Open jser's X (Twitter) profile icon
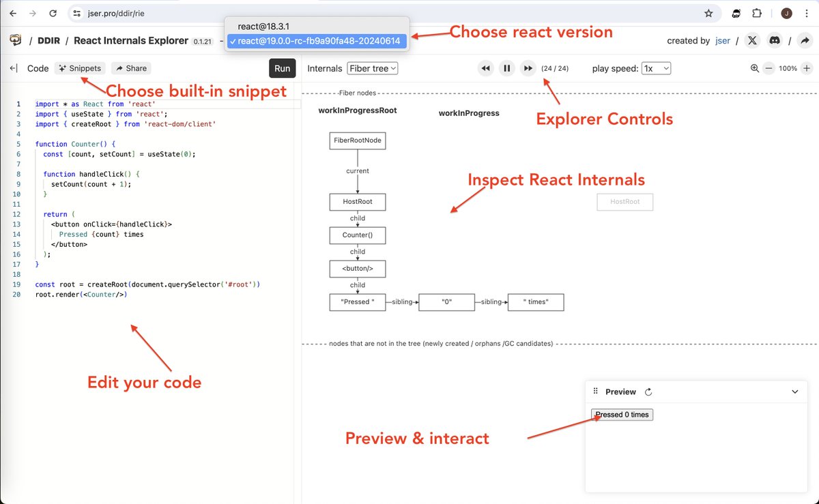This screenshot has width=819, height=504. pos(752,40)
